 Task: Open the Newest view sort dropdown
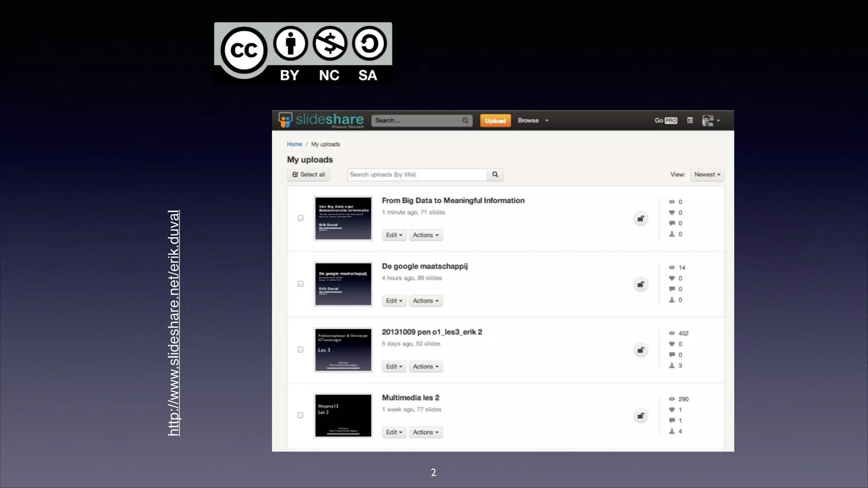click(707, 175)
